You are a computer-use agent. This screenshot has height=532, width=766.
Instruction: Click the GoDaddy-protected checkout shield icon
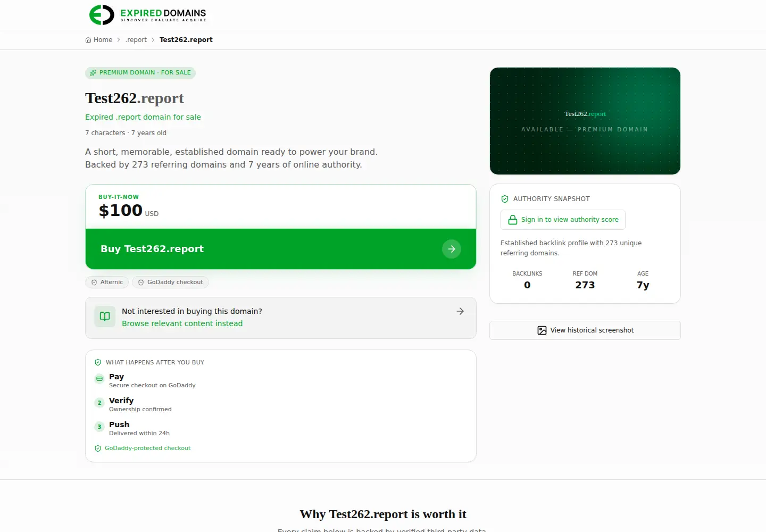tap(98, 448)
